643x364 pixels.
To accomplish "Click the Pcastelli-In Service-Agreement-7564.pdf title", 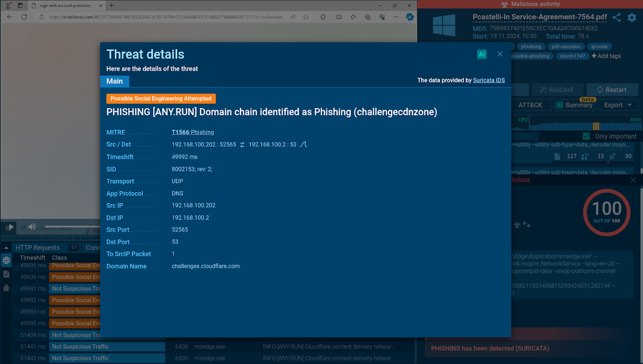I will click(x=540, y=17).
